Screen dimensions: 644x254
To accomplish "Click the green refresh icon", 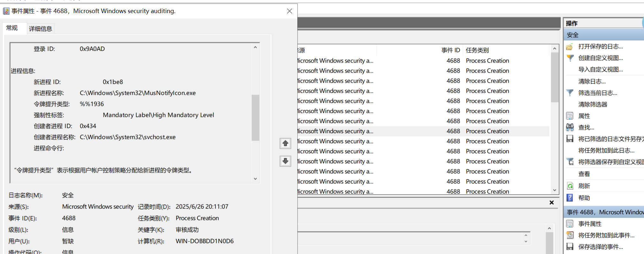I will click(570, 186).
